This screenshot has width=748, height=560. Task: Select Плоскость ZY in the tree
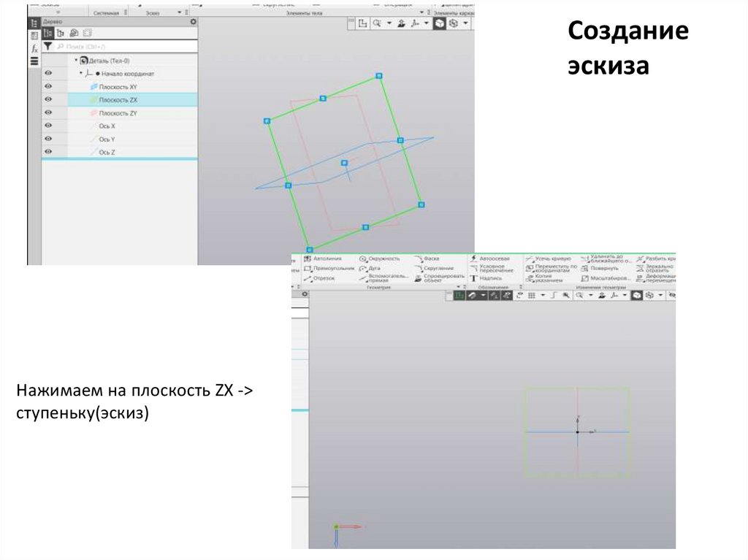coord(133,113)
